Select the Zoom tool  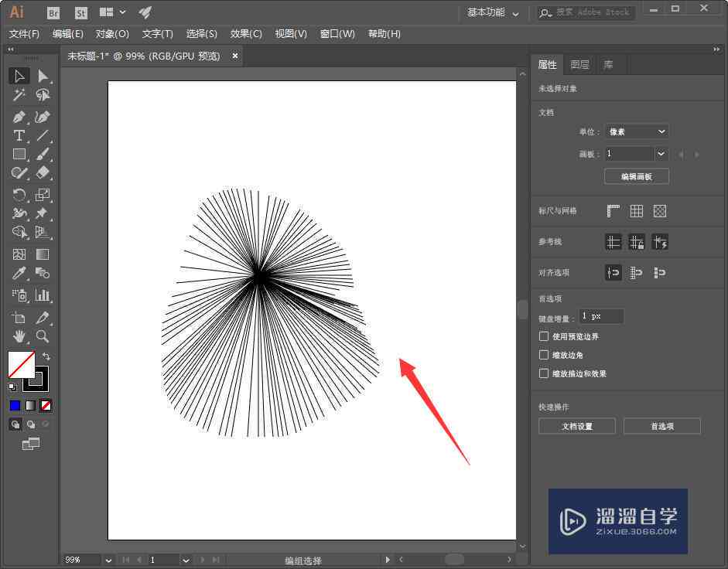[x=43, y=336]
